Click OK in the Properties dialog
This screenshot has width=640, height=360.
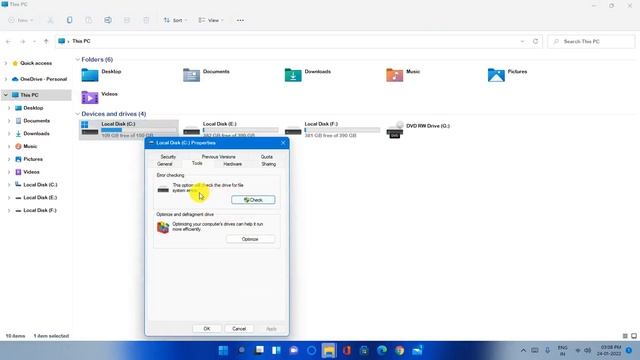pyautogui.click(x=207, y=329)
